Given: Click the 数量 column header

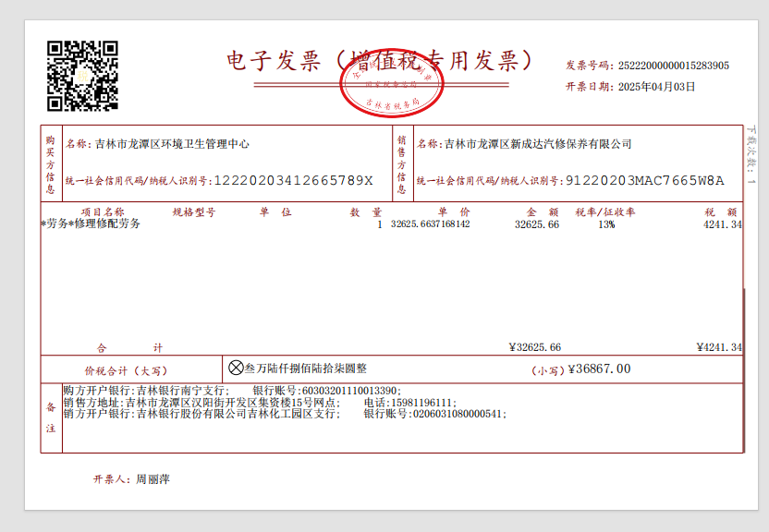Looking at the screenshot, I should tap(365, 212).
